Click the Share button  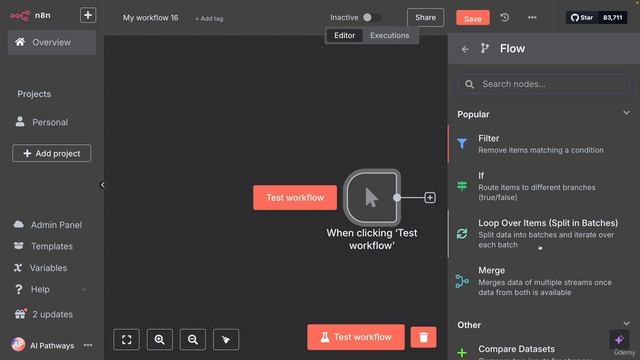pos(425,18)
